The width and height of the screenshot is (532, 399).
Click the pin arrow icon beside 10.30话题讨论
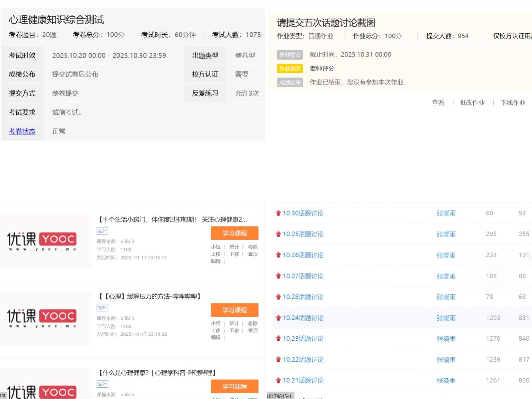278,213
